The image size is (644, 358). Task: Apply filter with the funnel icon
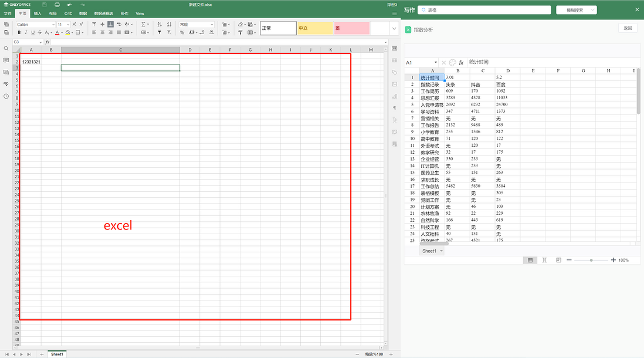pyautogui.click(x=160, y=32)
